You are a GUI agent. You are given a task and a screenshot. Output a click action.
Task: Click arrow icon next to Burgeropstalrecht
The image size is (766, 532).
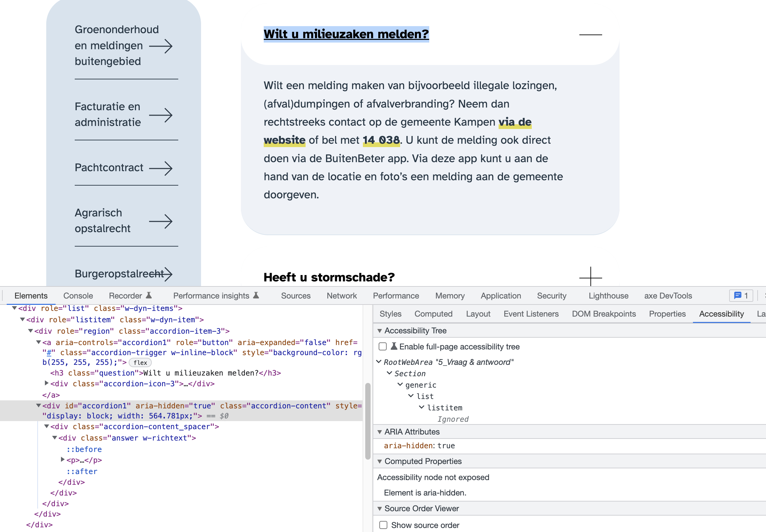(x=161, y=274)
